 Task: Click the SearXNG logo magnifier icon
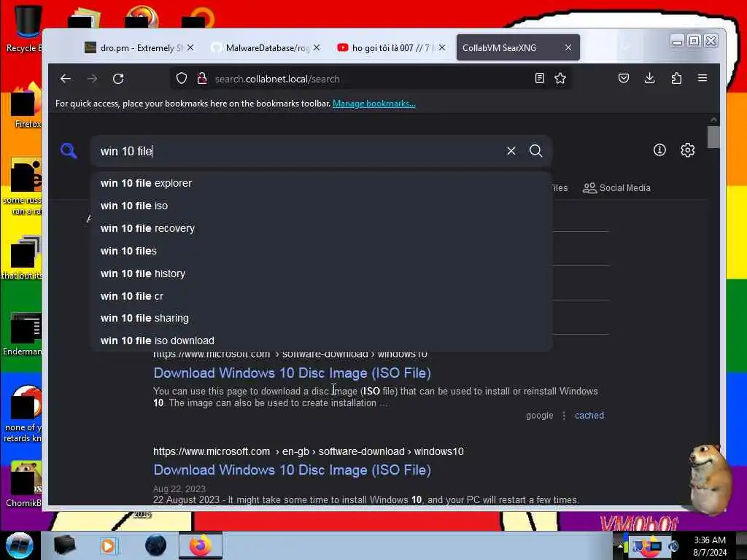coord(69,151)
